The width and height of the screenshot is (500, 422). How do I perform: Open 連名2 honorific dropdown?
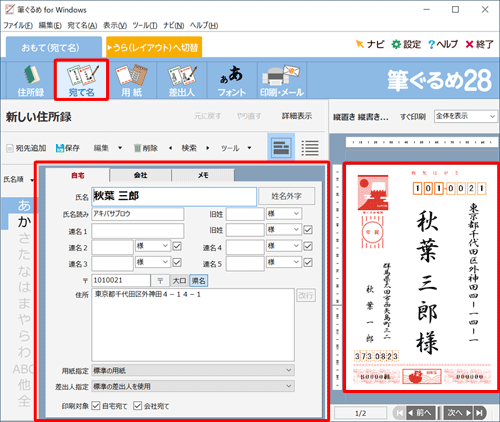click(x=153, y=246)
